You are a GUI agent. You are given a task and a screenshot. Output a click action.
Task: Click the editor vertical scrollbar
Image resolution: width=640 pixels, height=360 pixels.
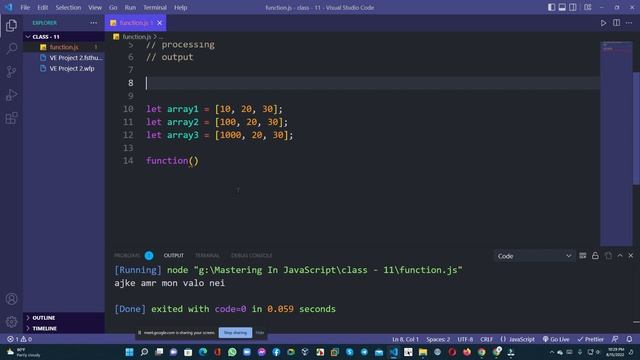click(636, 128)
